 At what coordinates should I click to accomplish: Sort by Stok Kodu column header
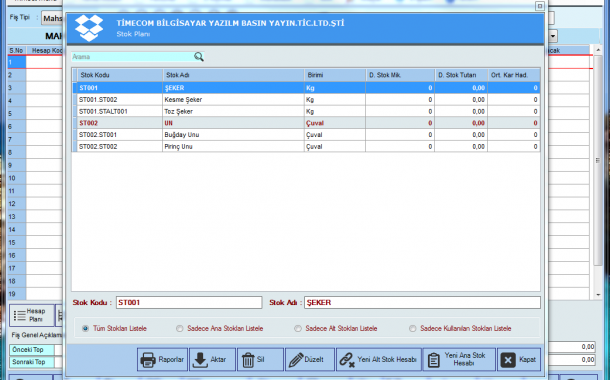coord(120,75)
